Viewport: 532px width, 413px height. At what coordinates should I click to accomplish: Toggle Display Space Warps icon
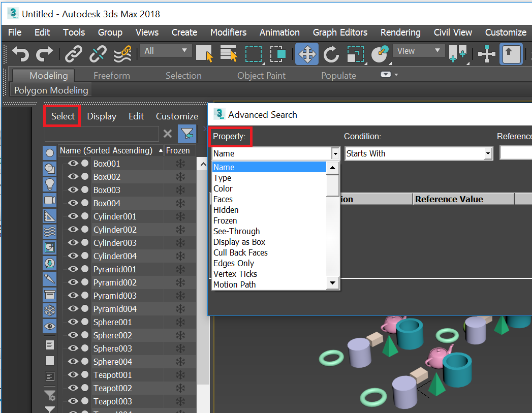point(49,232)
